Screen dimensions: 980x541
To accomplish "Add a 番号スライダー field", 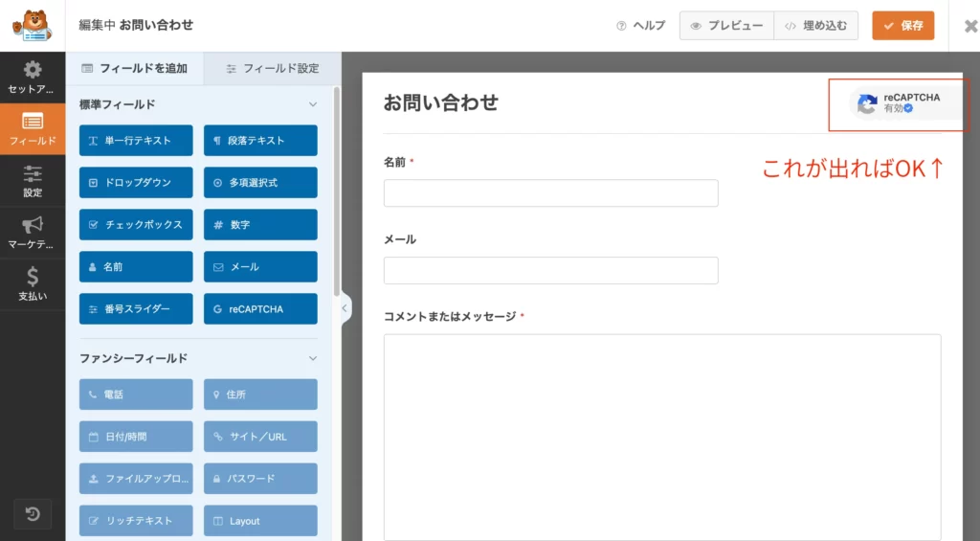I will pyautogui.click(x=136, y=309).
